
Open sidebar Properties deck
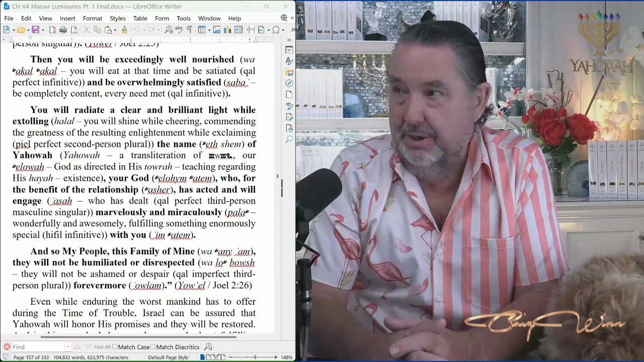click(x=289, y=50)
